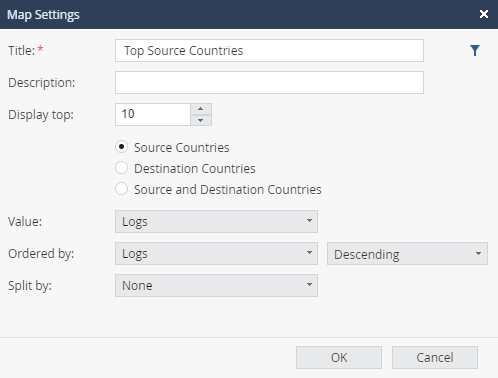Click the Destination Countries label text
The height and width of the screenshot is (378, 498).
(x=195, y=168)
